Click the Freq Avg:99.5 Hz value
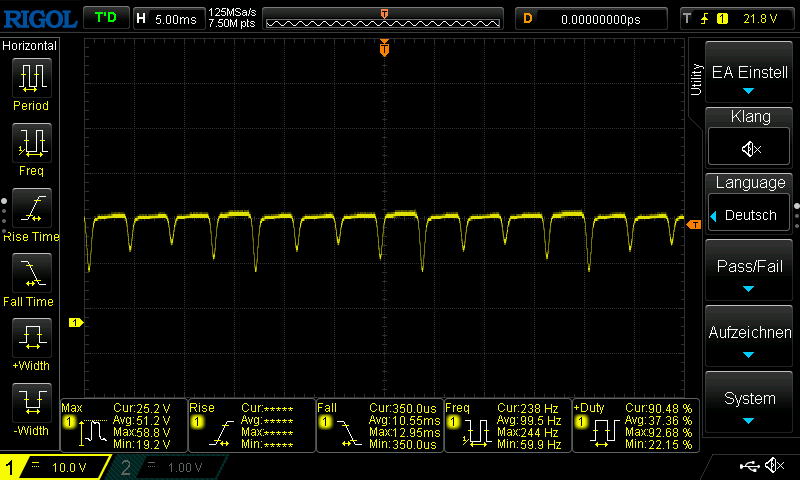 [529, 420]
